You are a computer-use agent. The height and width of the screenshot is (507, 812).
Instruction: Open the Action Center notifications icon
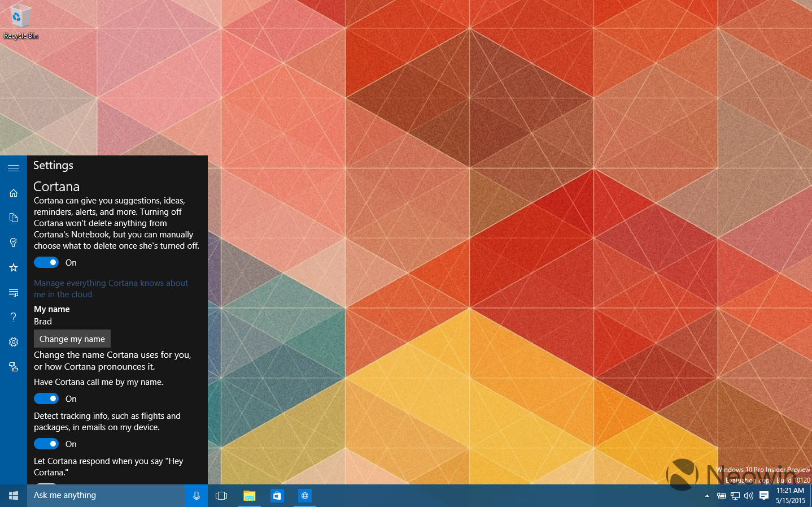(x=764, y=496)
